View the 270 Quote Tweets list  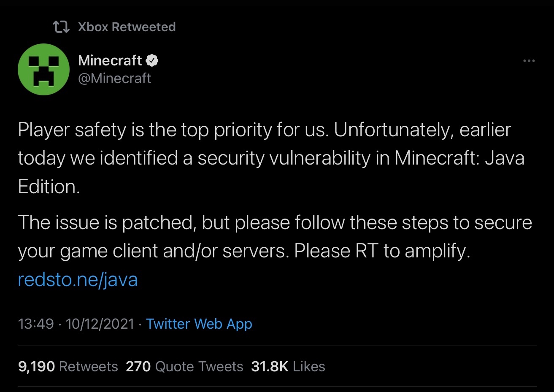pyautogui.click(x=184, y=366)
